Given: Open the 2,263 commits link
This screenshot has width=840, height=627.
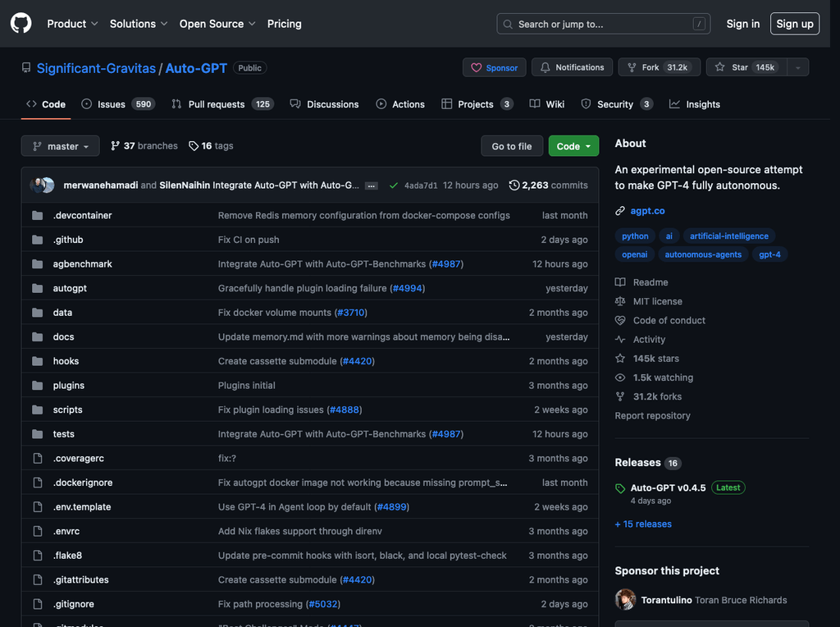Looking at the screenshot, I should coord(549,185).
